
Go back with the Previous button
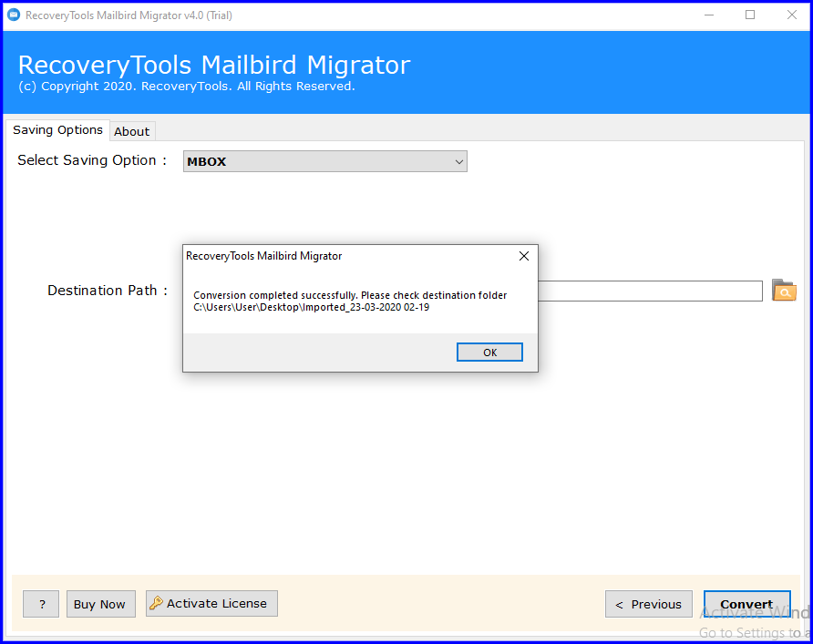[648, 604]
